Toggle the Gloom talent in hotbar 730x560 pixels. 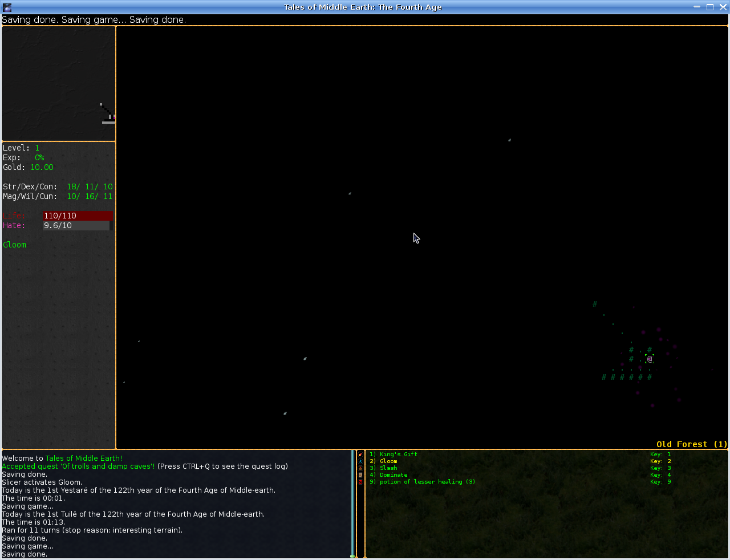pyautogui.click(x=383, y=461)
